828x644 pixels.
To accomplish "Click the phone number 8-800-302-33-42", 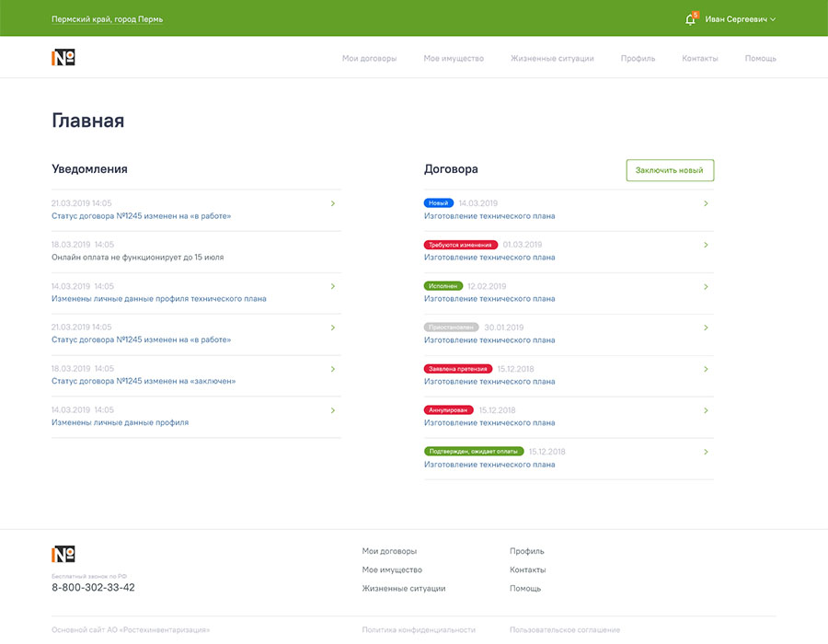I will click(x=93, y=587).
